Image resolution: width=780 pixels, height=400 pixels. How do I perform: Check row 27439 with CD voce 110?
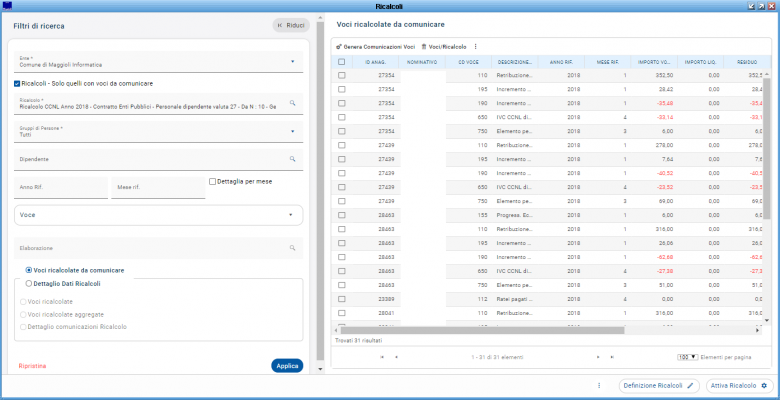tap(341, 145)
